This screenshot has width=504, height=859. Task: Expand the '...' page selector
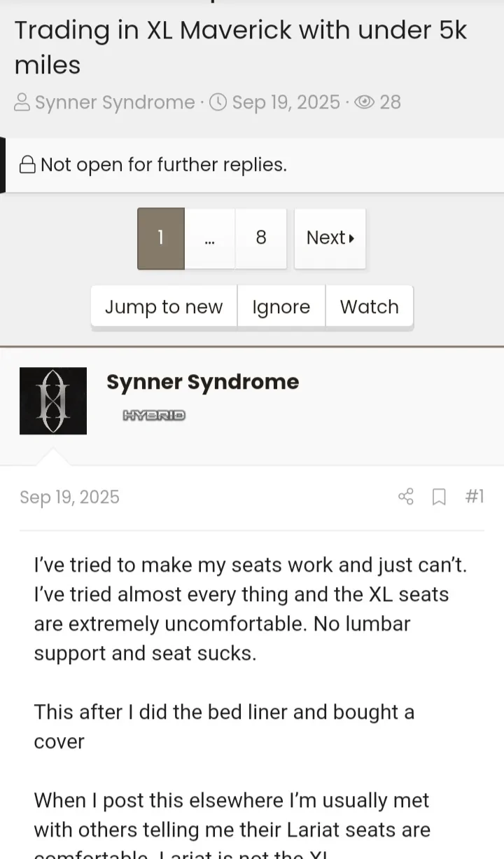click(210, 238)
